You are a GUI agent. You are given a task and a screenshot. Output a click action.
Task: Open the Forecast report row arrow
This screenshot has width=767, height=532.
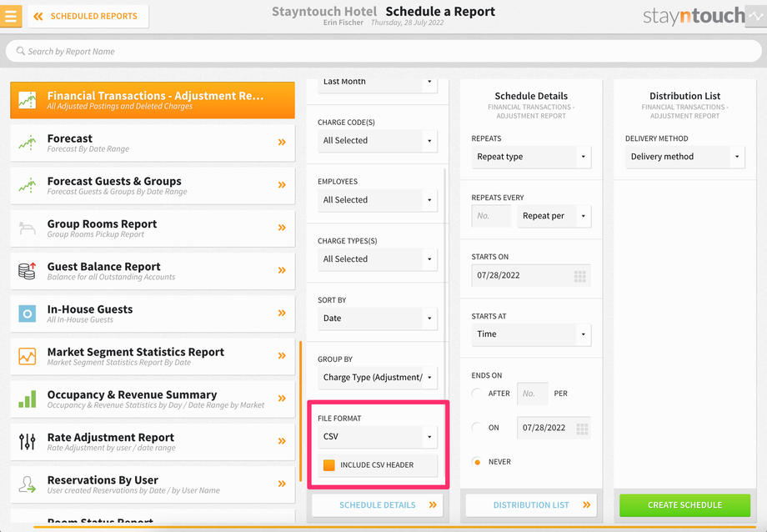pyautogui.click(x=282, y=143)
